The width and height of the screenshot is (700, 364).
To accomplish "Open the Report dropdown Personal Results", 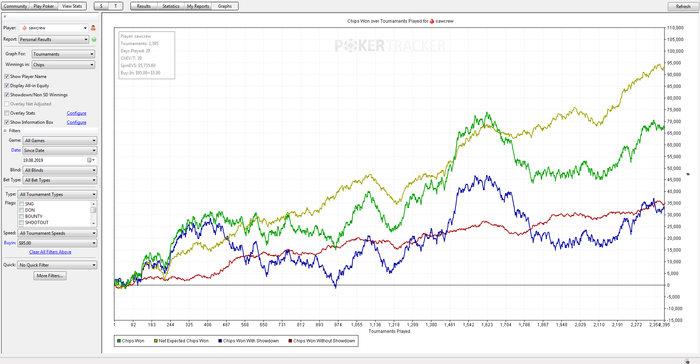I will coord(53,39).
